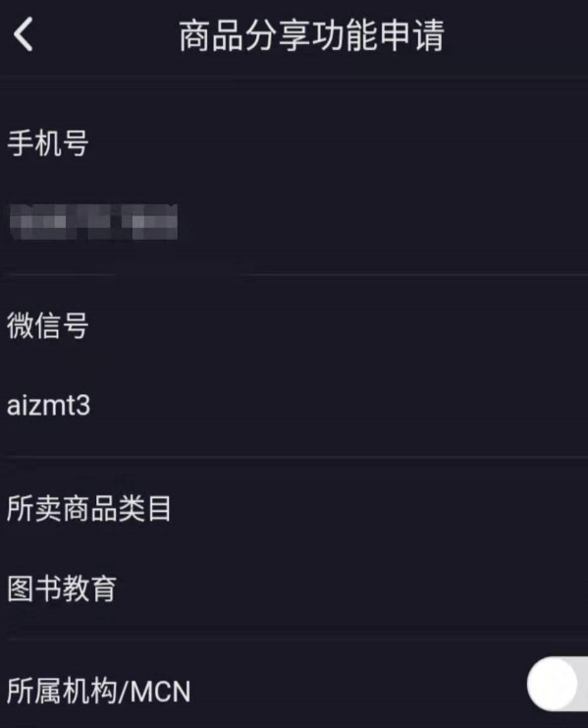Screen dimensions: 588x728
Task: Select the 微信号 label
Action: [x=48, y=325]
